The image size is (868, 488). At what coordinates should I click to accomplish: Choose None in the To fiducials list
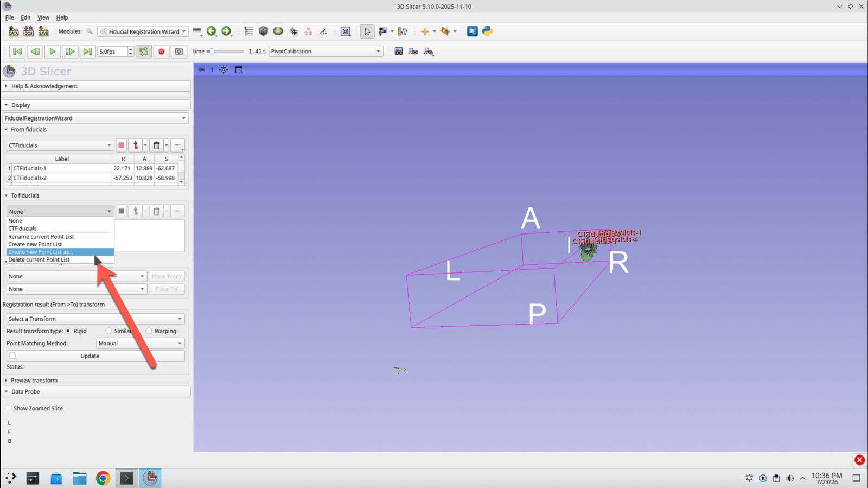click(60, 221)
